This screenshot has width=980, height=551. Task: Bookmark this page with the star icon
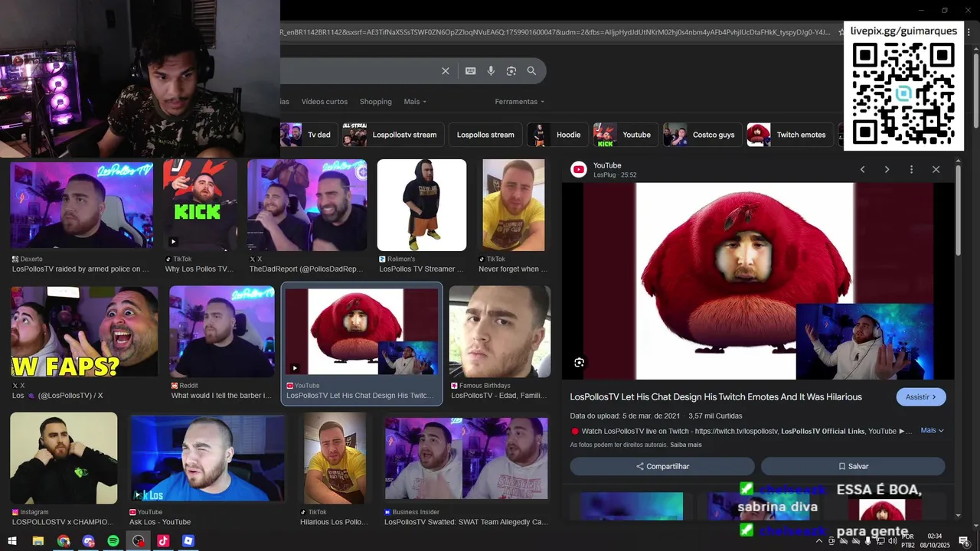click(841, 32)
